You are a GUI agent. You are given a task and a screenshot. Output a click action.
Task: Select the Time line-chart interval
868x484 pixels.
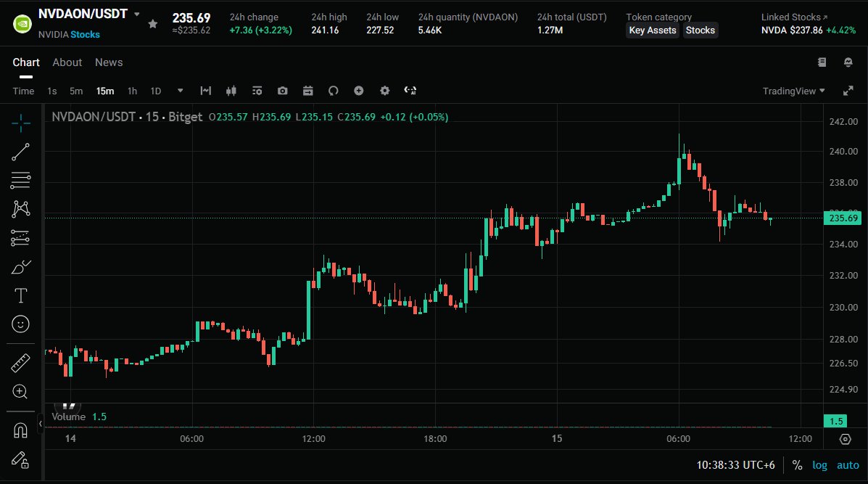[23, 91]
